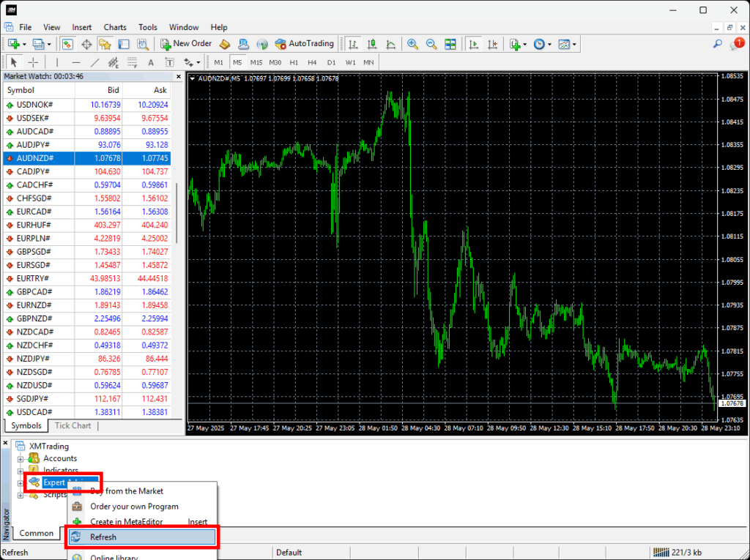Switch chart to Candlesticks mode
The width and height of the screenshot is (750, 560).
[x=371, y=44]
